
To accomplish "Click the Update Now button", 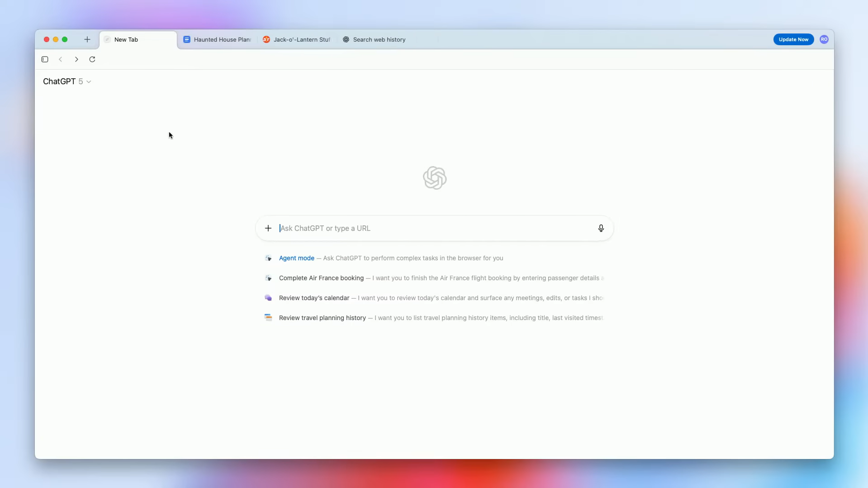I will click(793, 39).
